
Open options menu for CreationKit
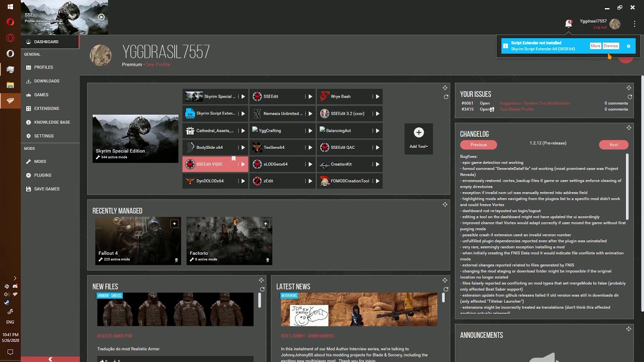pos(373,164)
